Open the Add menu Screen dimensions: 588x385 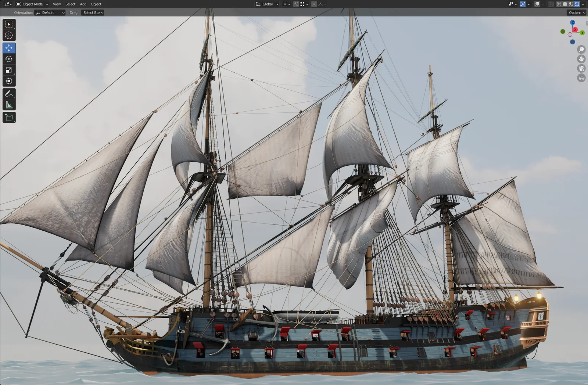(x=83, y=4)
